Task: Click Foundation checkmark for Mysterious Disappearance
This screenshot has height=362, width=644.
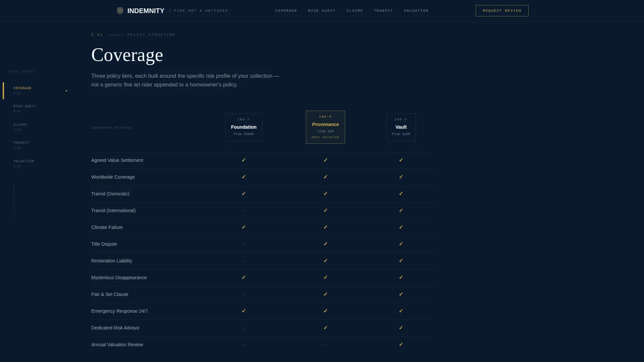Action: (244, 278)
